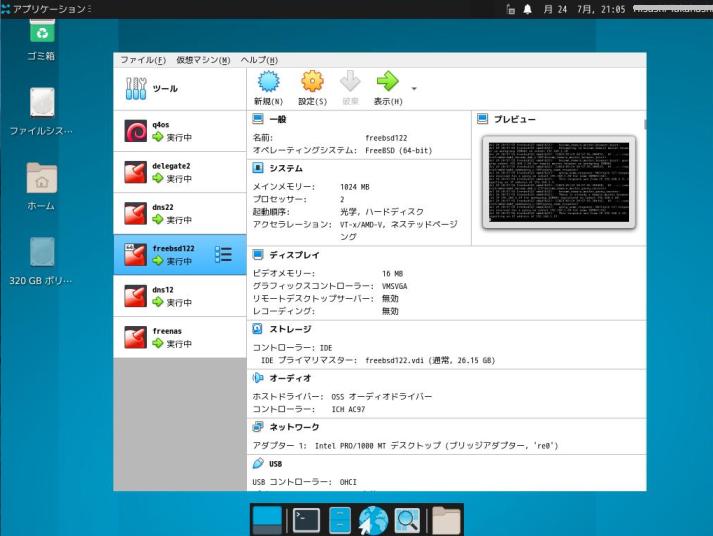
Task: Click the clock date in top panel
Action: click(x=584, y=9)
